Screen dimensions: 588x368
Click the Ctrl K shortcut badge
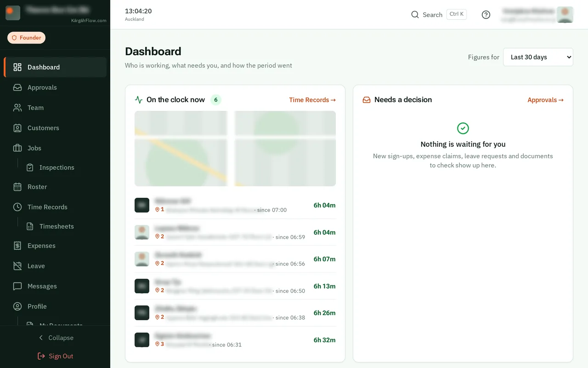(457, 14)
